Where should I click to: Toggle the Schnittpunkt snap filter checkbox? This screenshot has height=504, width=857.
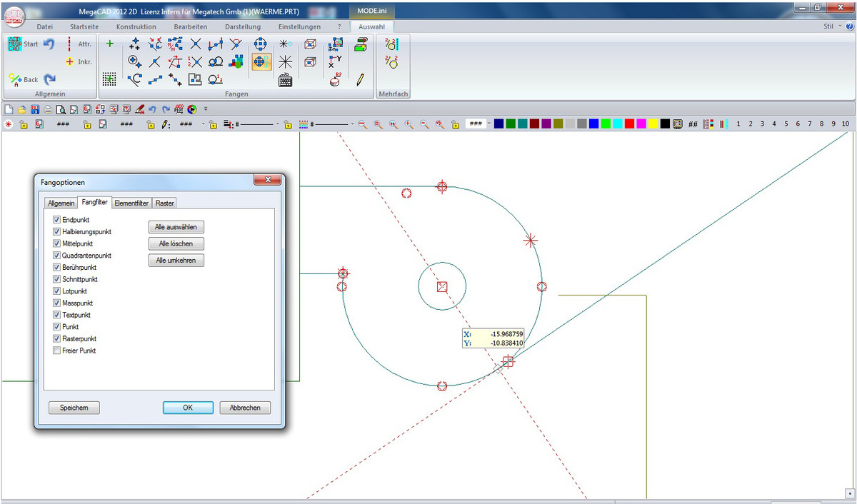click(x=57, y=279)
